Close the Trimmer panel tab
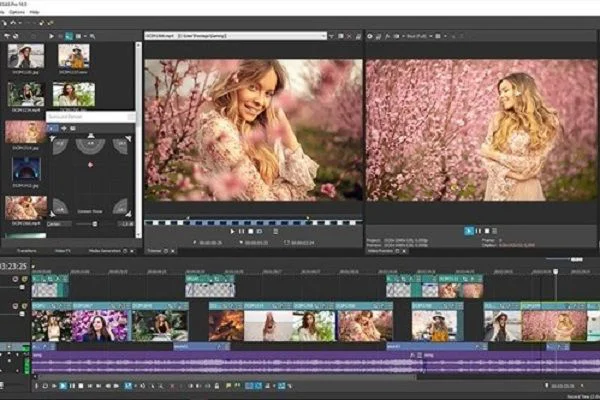 (173, 251)
